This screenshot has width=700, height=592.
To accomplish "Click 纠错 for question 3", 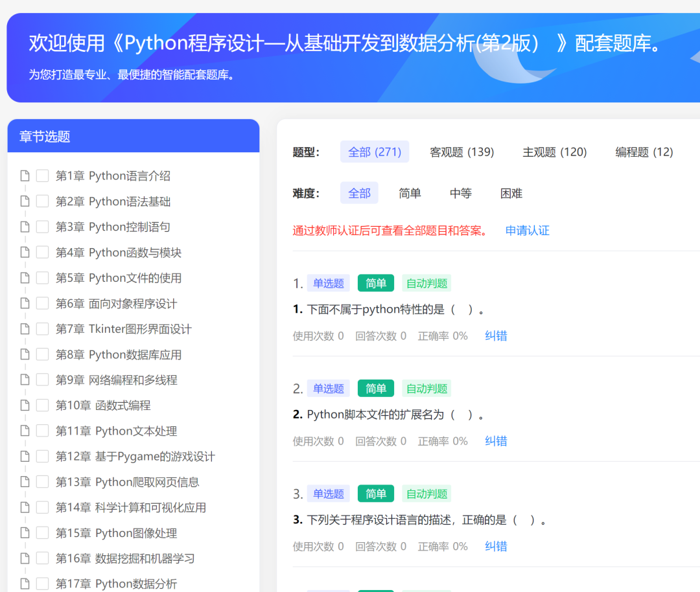I will 496,546.
